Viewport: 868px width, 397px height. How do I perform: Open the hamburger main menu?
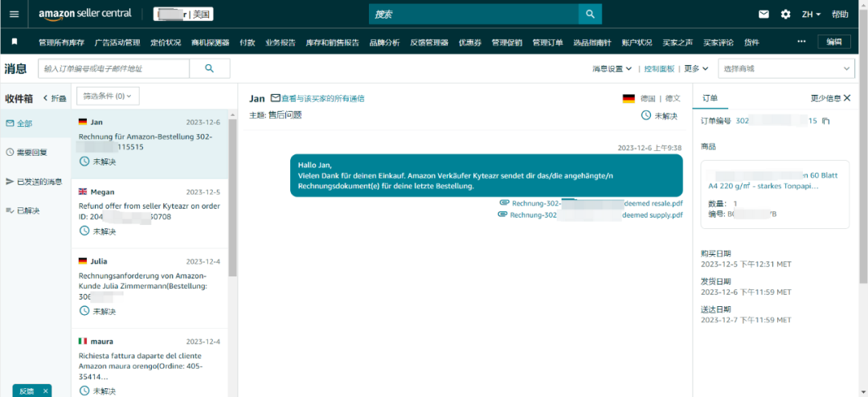click(x=14, y=14)
